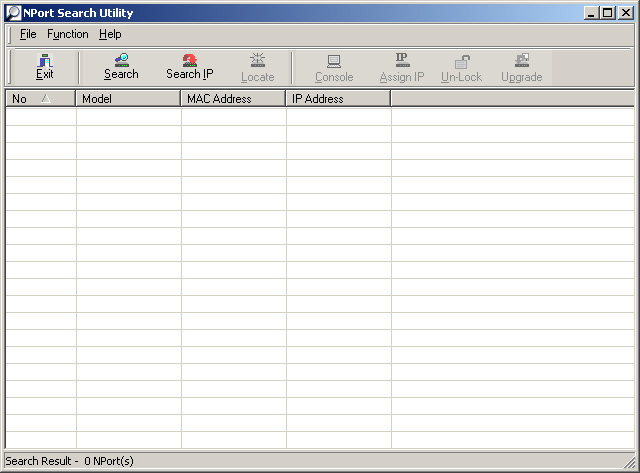Screen dimensions: 640x473
Task: Click the Un-Lock toolbar icon
Action: [461, 68]
